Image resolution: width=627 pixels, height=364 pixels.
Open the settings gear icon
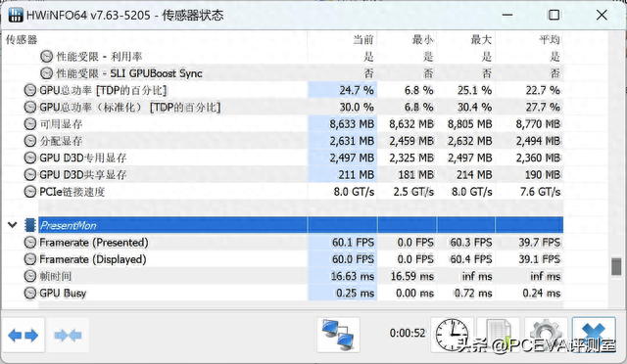[x=546, y=335]
